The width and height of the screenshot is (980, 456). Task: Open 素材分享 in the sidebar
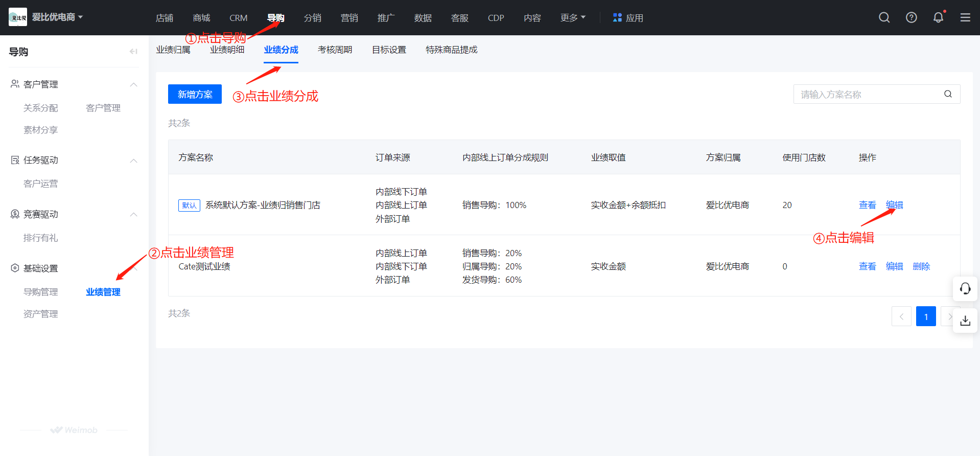click(x=40, y=130)
